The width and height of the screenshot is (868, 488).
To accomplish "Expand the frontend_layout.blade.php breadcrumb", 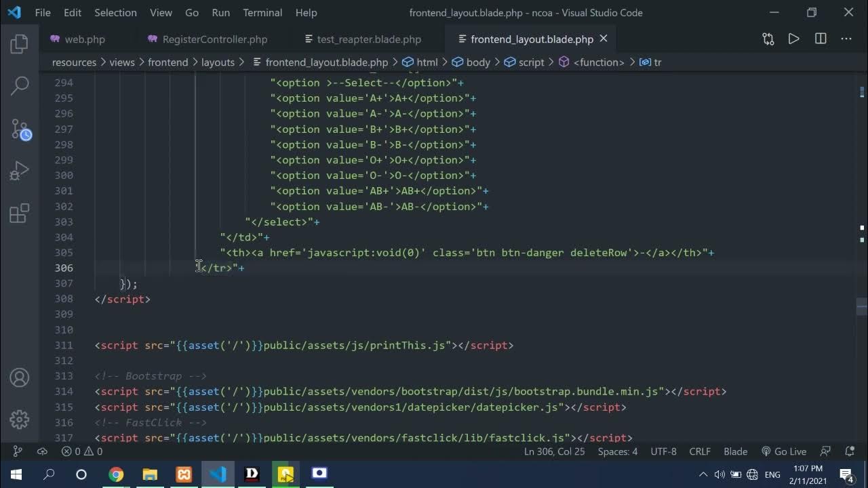I will click(320, 62).
